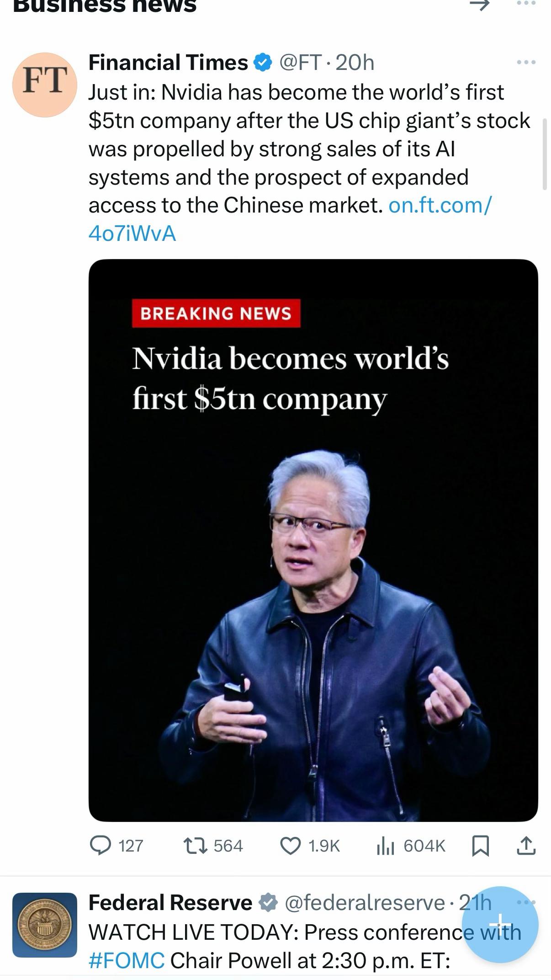
Task: View analytics showing 604K views
Action: (410, 846)
